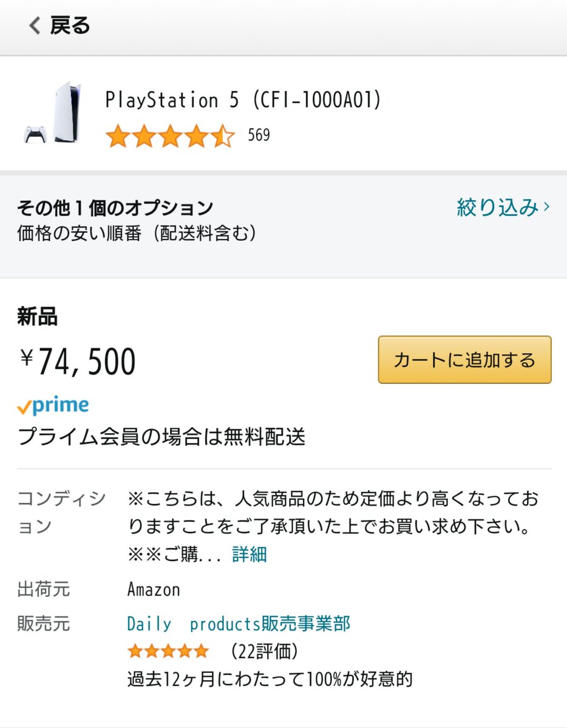Open the PlayStation 5 product thumbnail
The width and height of the screenshot is (567, 728).
point(53,113)
